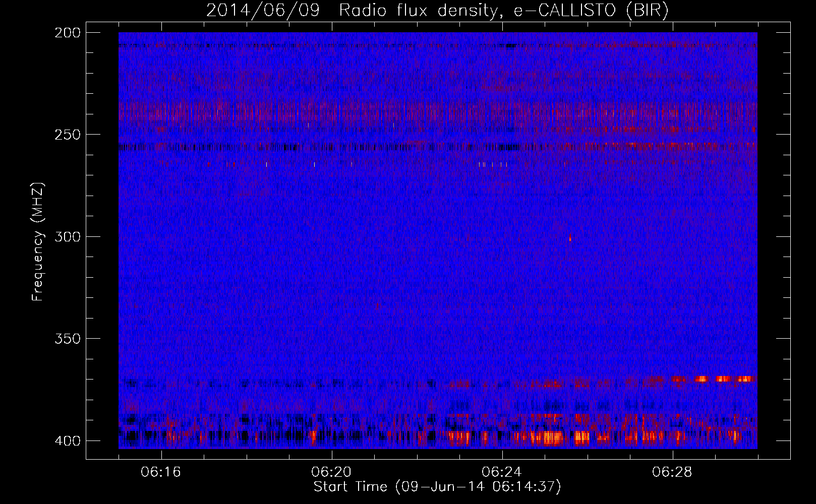Click the 200 frequency tick label
This screenshot has height=504, width=816.
tap(67, 33)
